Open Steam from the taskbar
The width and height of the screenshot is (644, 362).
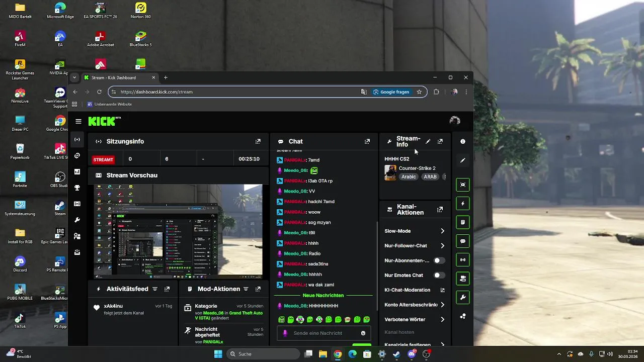[x=396, y=354]
